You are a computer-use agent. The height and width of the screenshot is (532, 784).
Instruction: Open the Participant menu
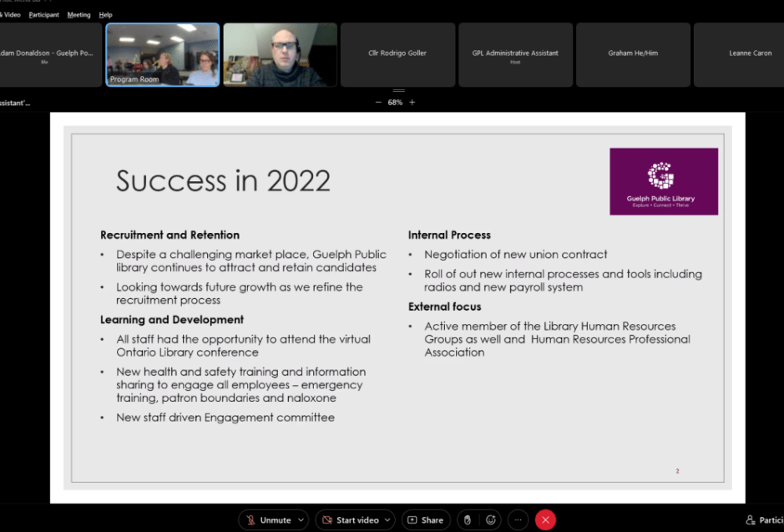(43, 15)
